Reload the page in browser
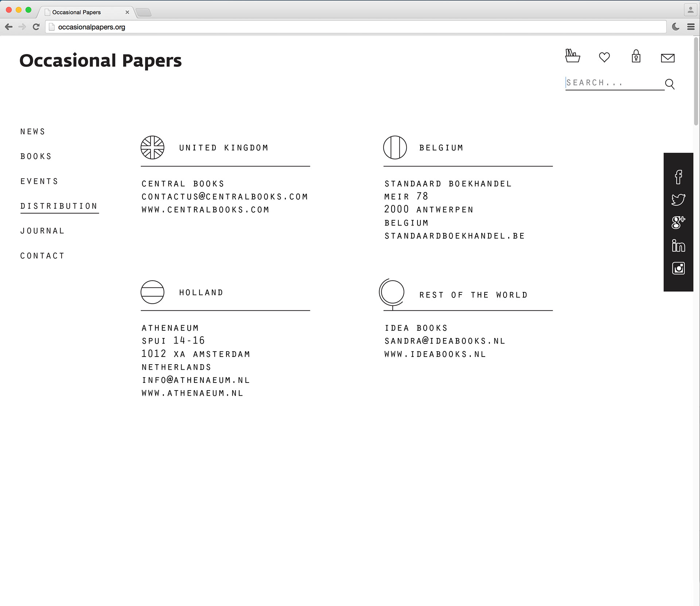Screen dimensions: 700x606 tap(36, 27)
